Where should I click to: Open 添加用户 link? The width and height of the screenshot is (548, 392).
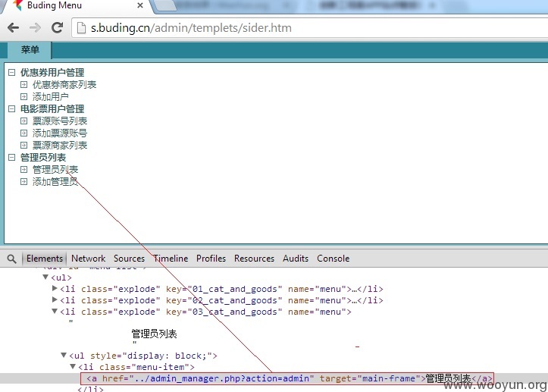click(50, 96)
